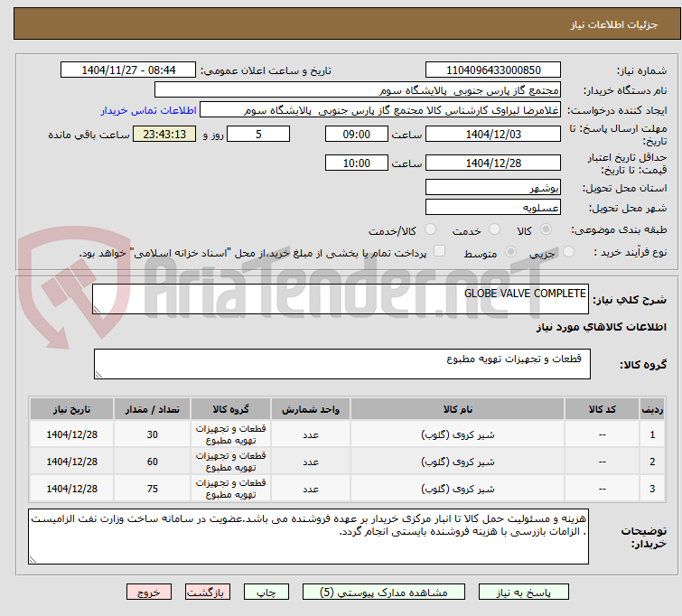Toggle the اسناد خزانه اسلامی payment checkbox
The height and width of the screenshot is (616, 682).
pos(440,251)
